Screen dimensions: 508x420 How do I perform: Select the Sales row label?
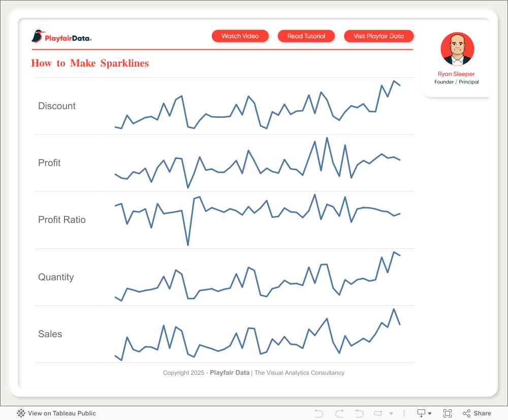pos(50,334)
